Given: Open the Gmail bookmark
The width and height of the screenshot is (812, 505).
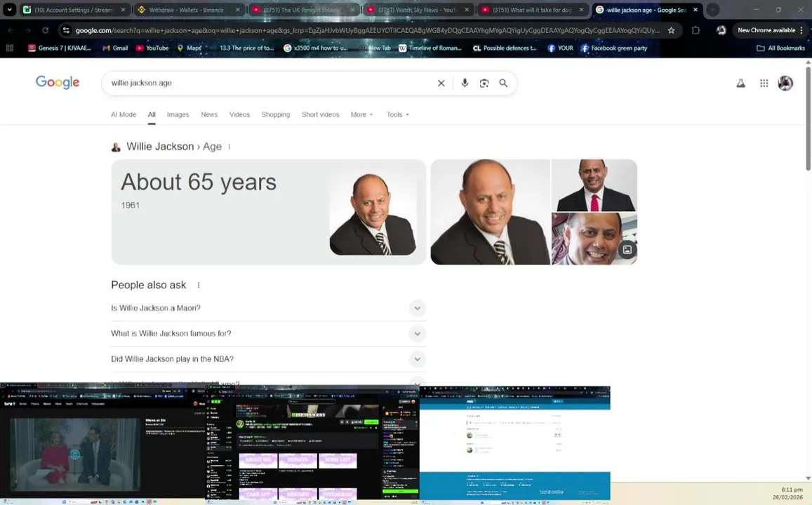Looking at the screenshot, I should (x=115, y=48).
